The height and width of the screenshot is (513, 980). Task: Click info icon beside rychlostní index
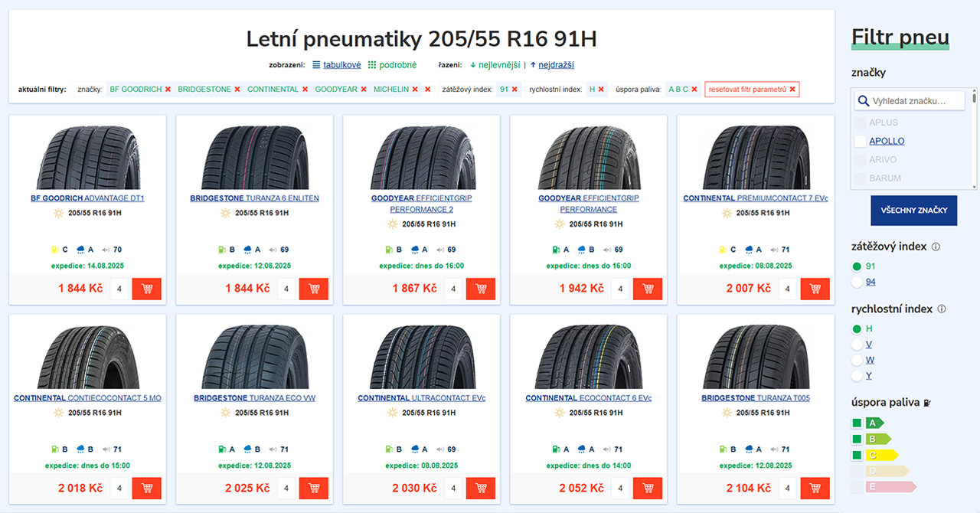coord(942,309)
